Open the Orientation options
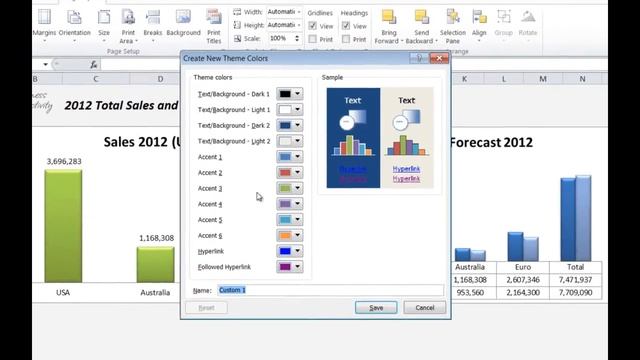Screen dimensions: 640x360 point(74,25)
